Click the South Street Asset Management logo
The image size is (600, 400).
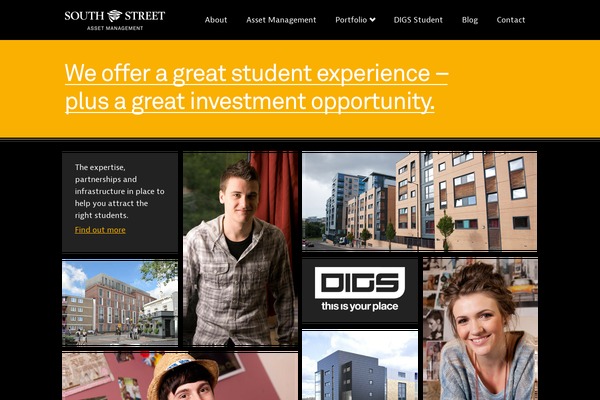[115, 20]
